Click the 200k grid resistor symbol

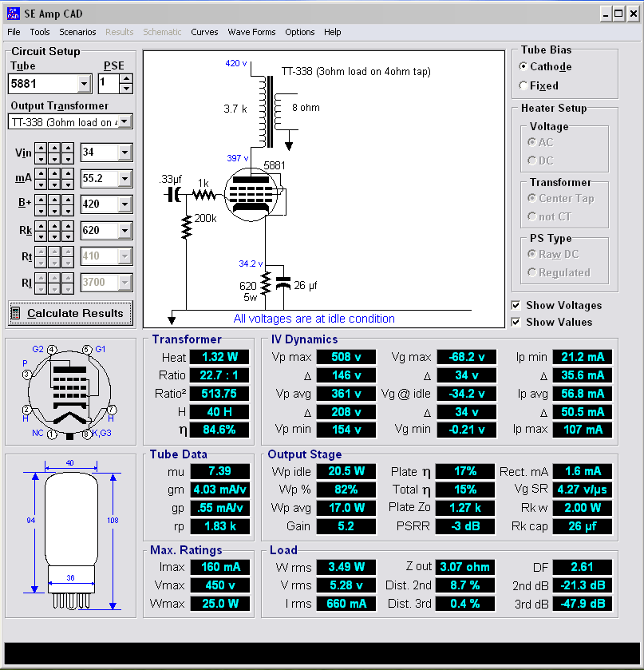(x=186, y=227)
